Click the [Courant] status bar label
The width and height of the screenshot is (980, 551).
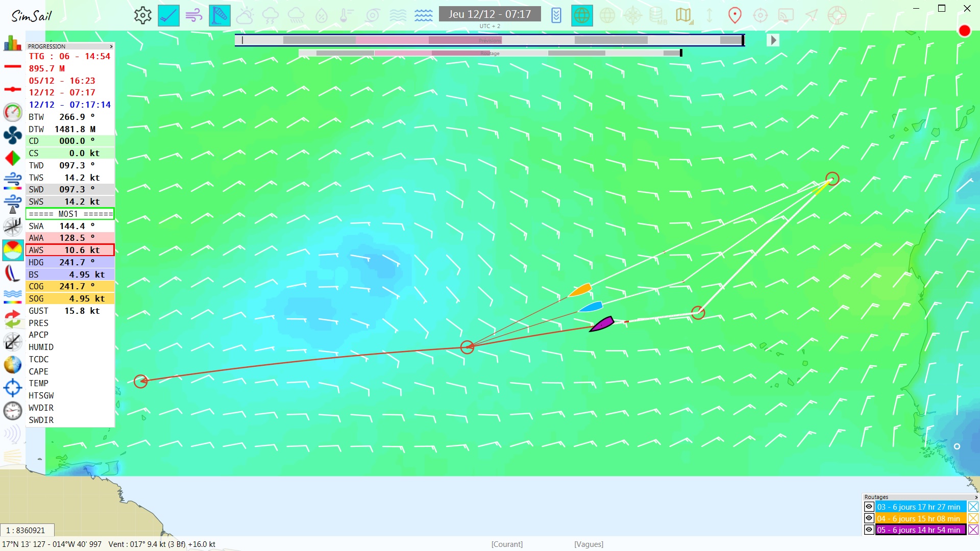coord(507,544)
